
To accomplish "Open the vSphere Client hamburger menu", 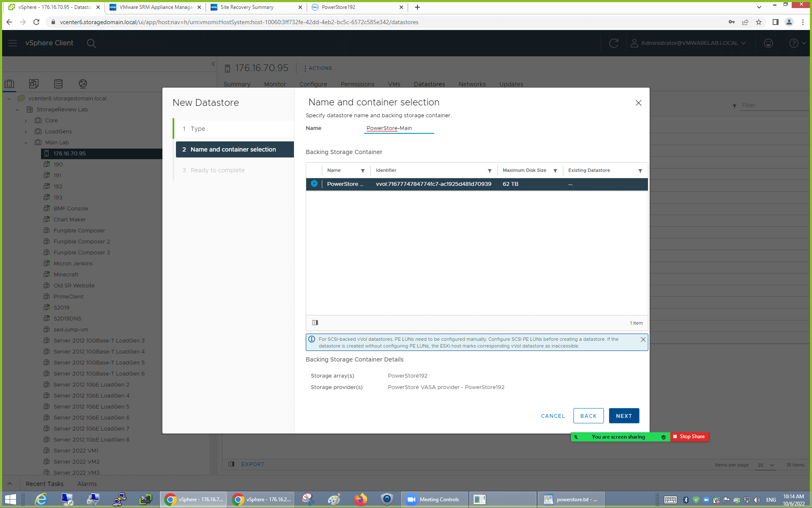I will tap(13, 43).
